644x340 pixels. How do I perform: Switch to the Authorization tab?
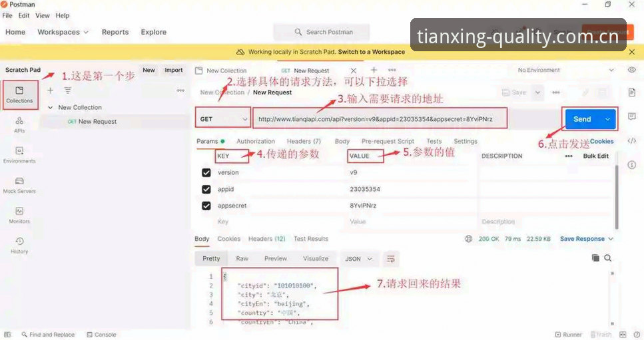[x=256, y=141]
